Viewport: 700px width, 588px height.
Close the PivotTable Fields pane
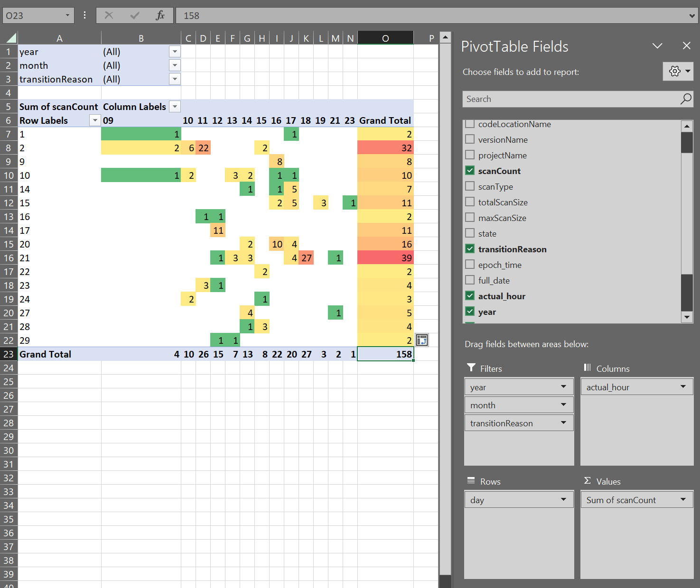686,46
